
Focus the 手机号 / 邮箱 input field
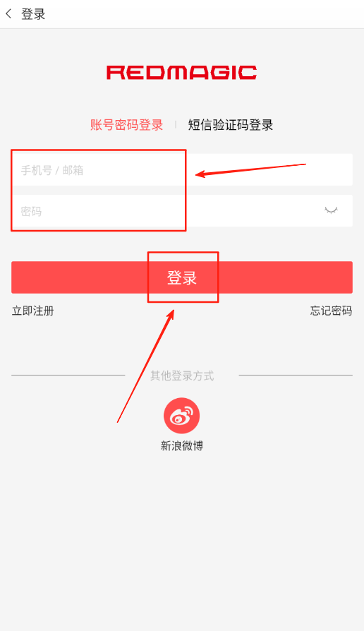[x=182, y=169]
